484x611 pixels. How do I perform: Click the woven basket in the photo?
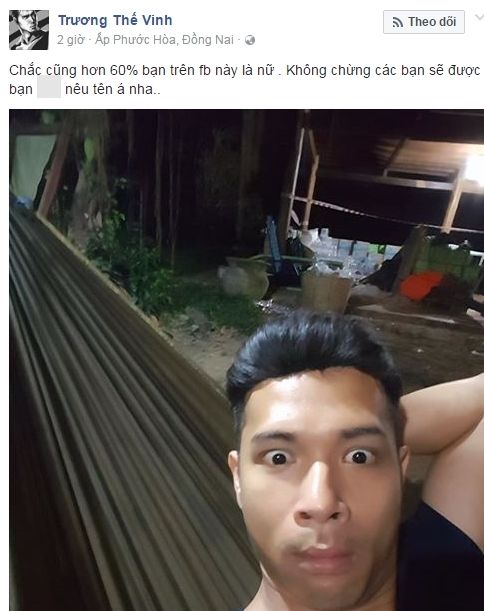coord(326,291)
